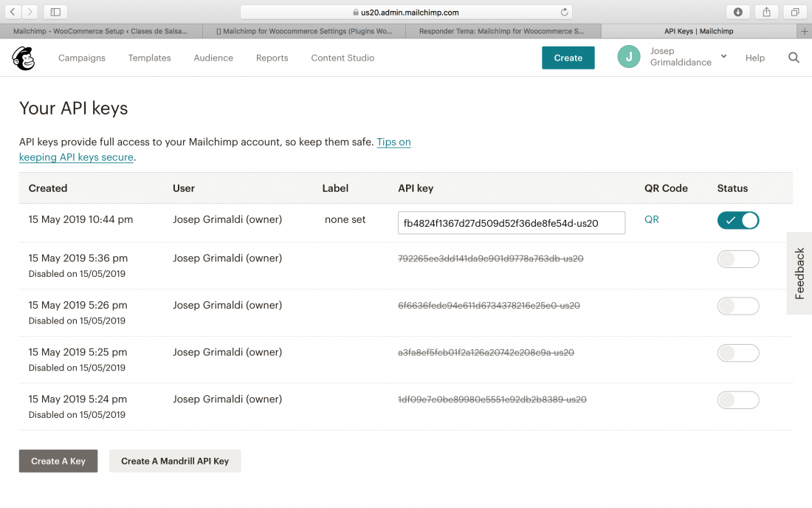Show all tabs overview icon

pos(795,11)
